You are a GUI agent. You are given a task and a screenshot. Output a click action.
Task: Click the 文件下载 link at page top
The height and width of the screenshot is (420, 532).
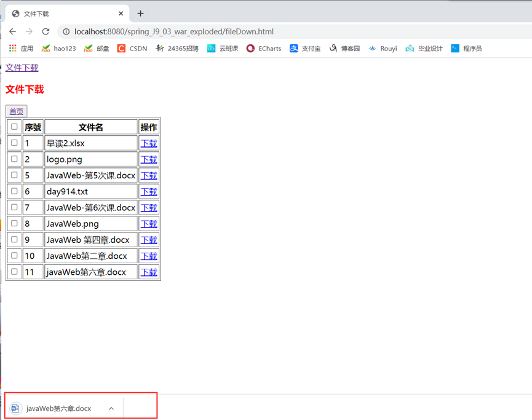22,68
